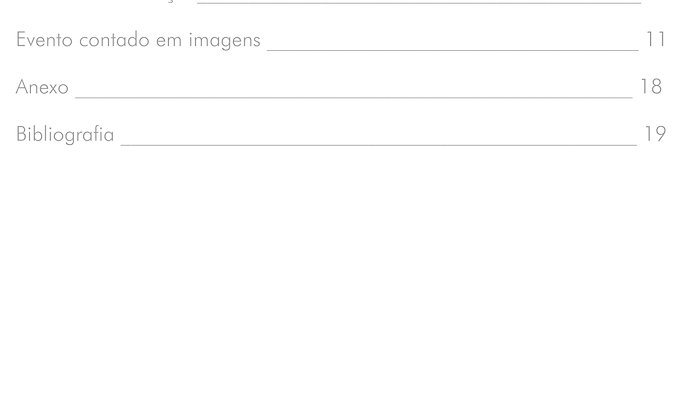Click the leader line after "Bibliografia"
Image resolution: width=700 pixels, height=416 pixels.
(x=379, y=144)
